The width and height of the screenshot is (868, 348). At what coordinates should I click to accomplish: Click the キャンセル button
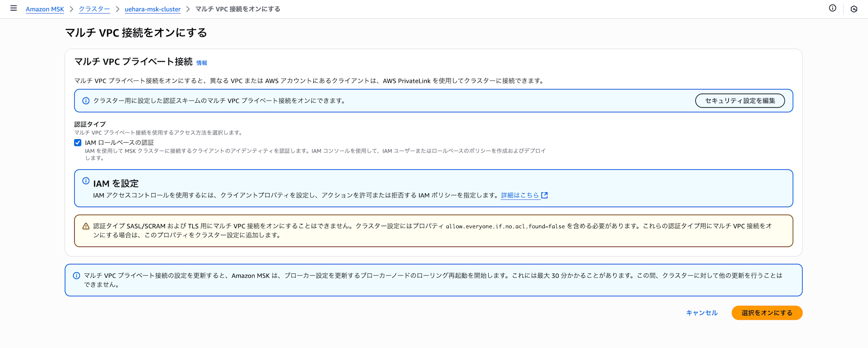(x=702, y=313)
